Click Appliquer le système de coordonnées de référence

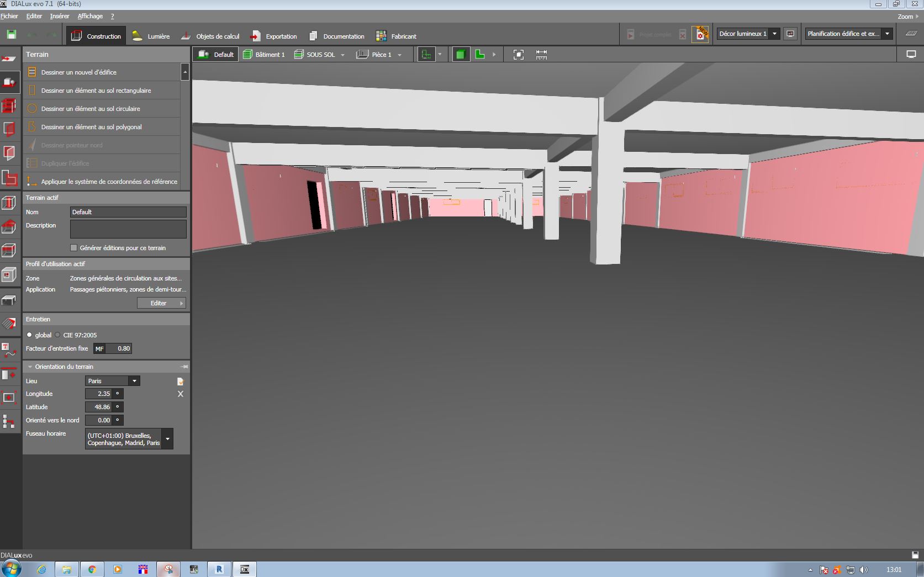(102, 182)
